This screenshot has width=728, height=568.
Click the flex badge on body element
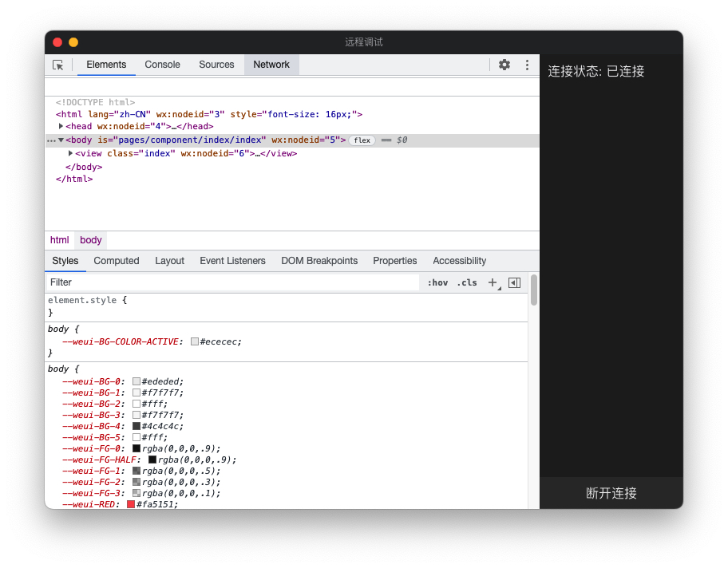(362, 140)
